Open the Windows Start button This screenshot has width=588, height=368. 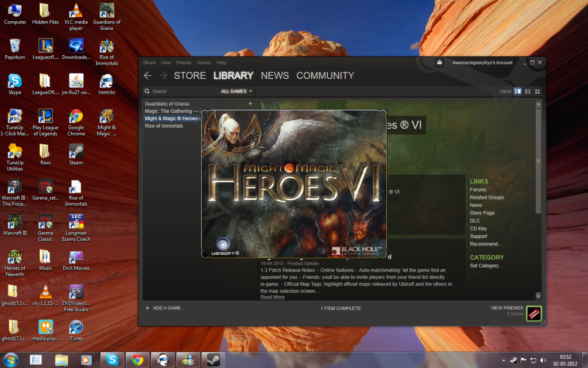click(x=10, y=360)
